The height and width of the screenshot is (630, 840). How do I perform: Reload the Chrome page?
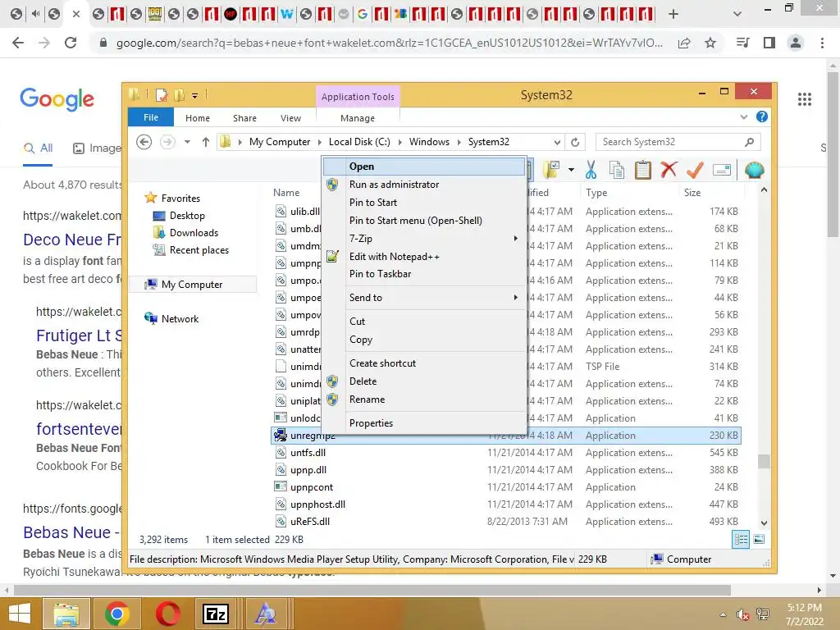(x=71, y=43)
